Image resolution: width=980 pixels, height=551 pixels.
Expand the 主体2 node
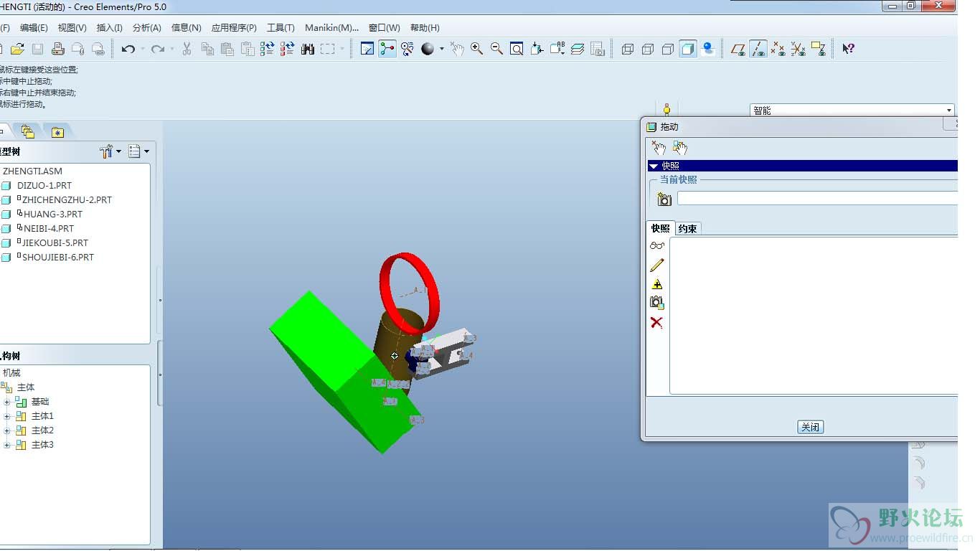coord(7,430)
